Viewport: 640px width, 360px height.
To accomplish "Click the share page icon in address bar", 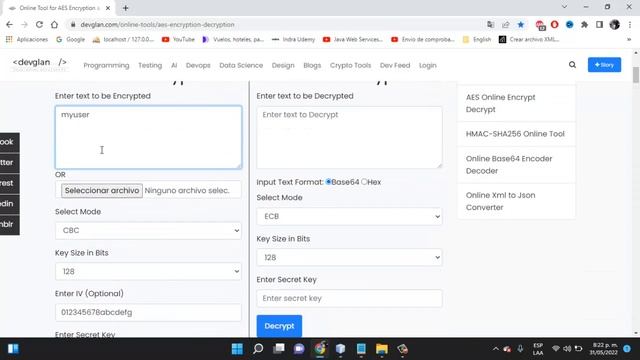I will click(506, 24).
